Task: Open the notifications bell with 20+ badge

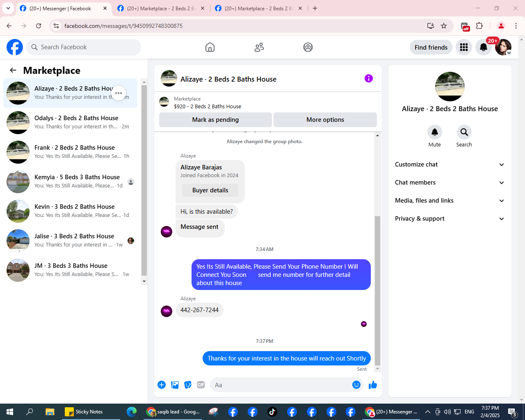Action: tap(484, 47)
